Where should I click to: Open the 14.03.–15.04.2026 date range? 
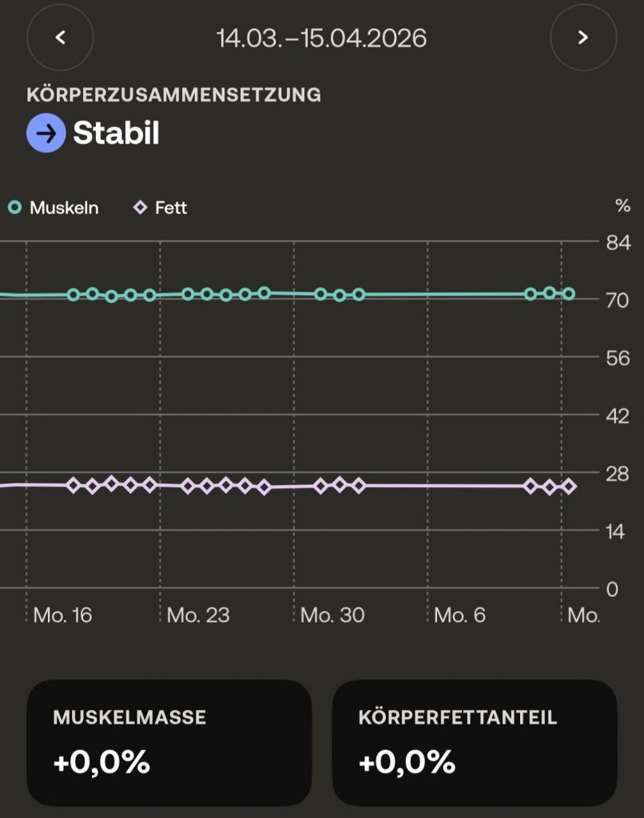(x=321, y=38)
